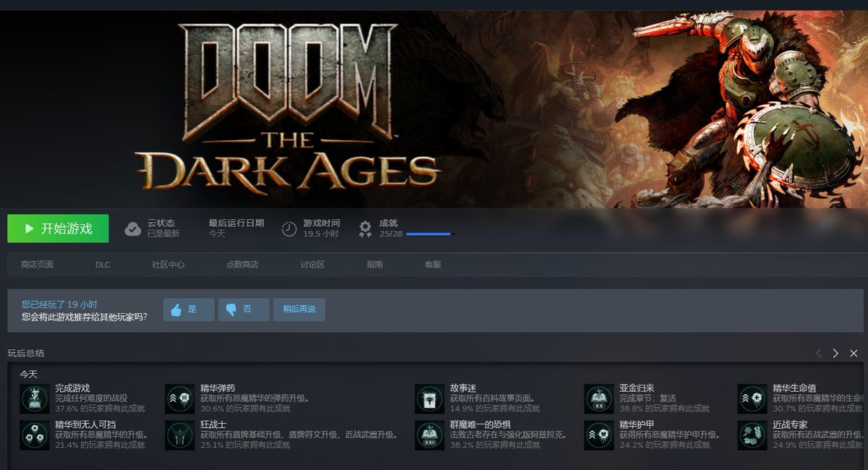
Task: Open the 讨论区 tab
Action: tap(312, 265)
